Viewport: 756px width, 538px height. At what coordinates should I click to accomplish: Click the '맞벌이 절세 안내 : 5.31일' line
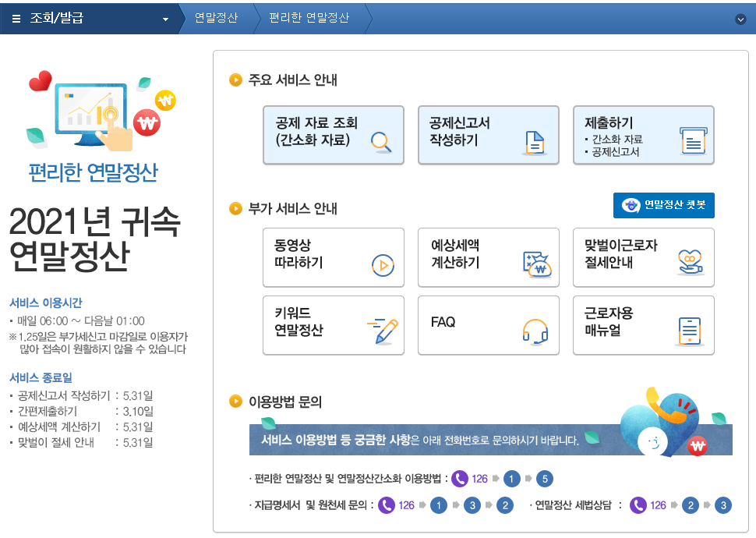(x=82, y=442)
